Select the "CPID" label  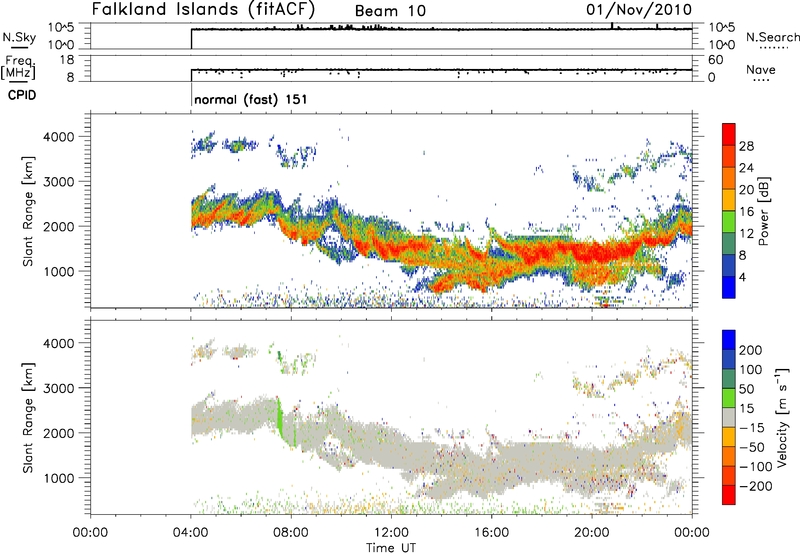tap(22, 95)
